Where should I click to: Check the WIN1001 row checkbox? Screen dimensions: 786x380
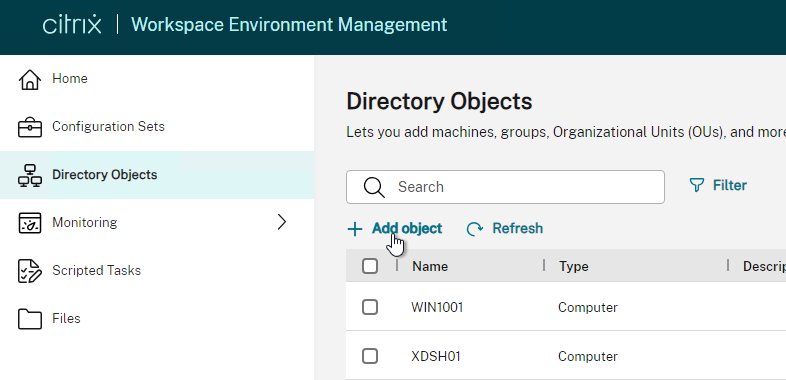(370, 307)
